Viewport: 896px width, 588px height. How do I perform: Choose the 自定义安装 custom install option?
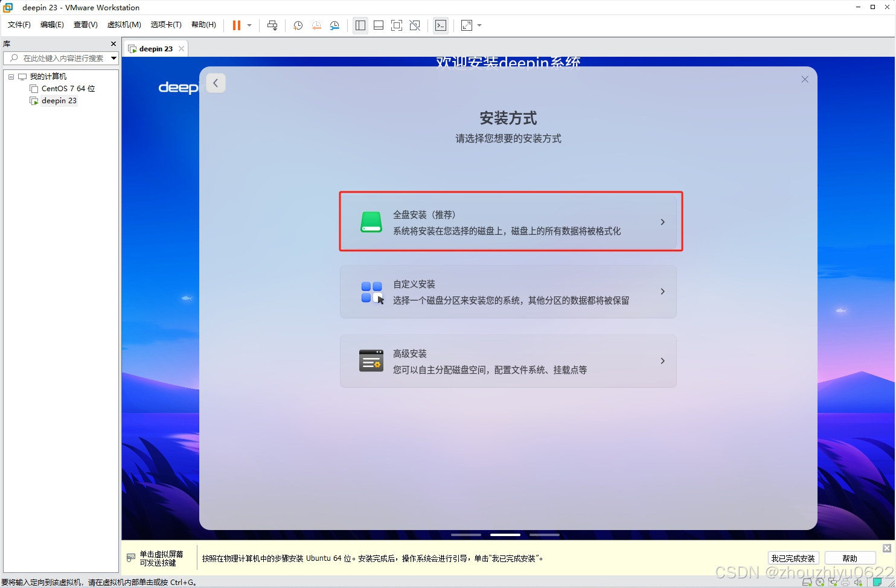[508, 292]
